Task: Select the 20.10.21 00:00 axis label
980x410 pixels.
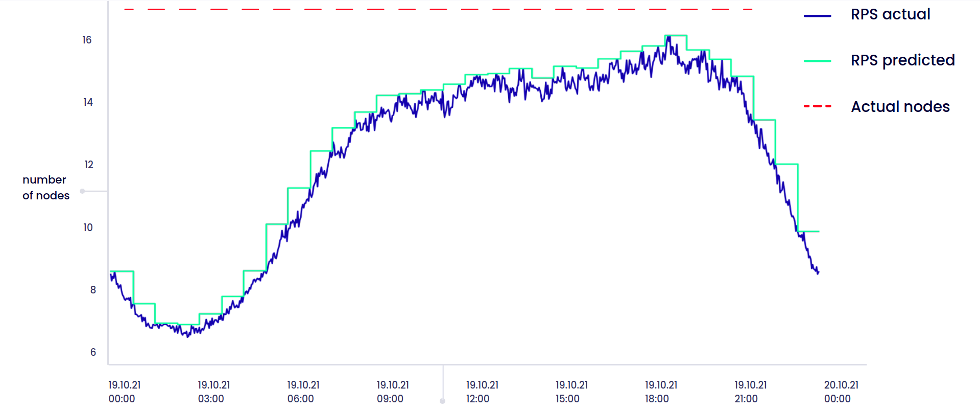Action: 841,392
